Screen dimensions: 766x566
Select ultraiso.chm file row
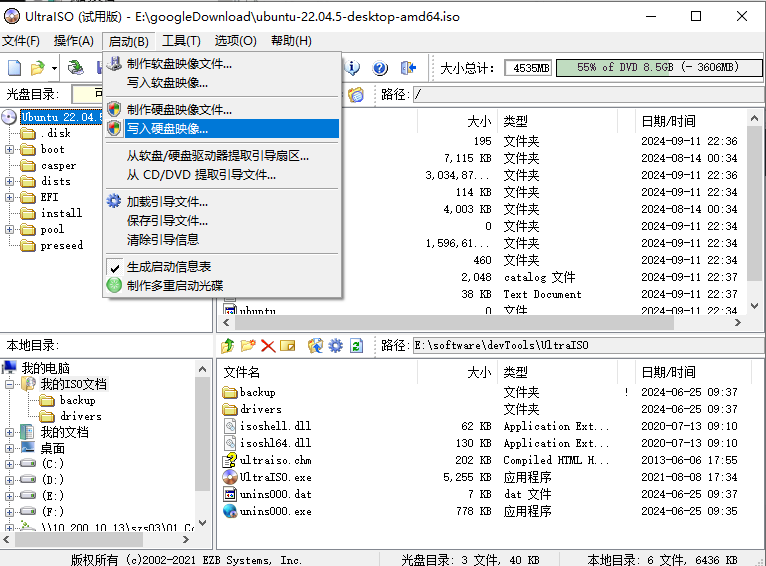click(276, 460)
